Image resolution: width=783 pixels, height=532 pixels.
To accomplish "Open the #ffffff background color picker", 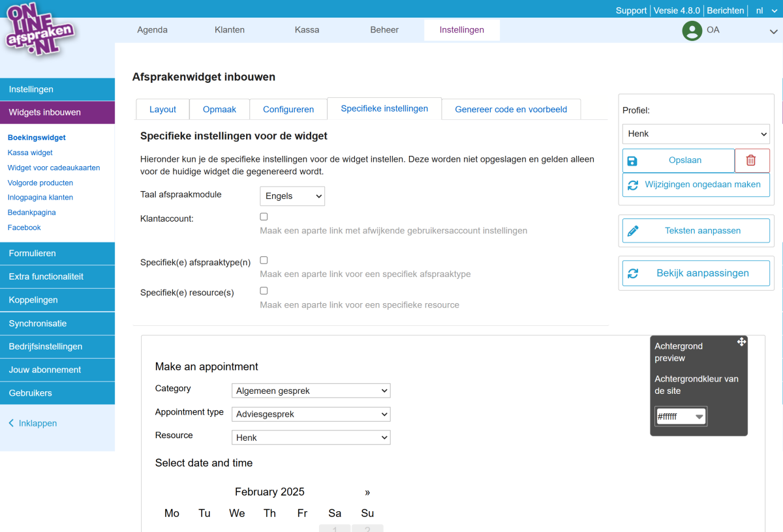I will click(x=681, y=417).
